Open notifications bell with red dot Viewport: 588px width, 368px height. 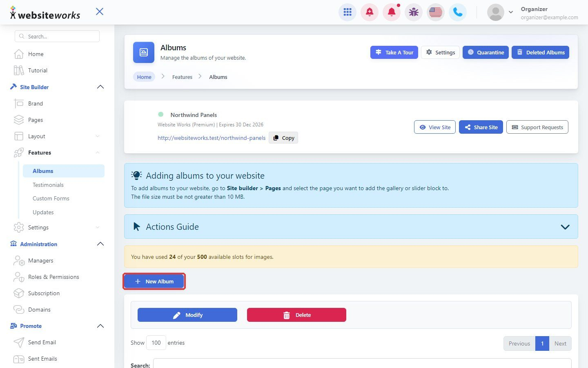point(392,12)
